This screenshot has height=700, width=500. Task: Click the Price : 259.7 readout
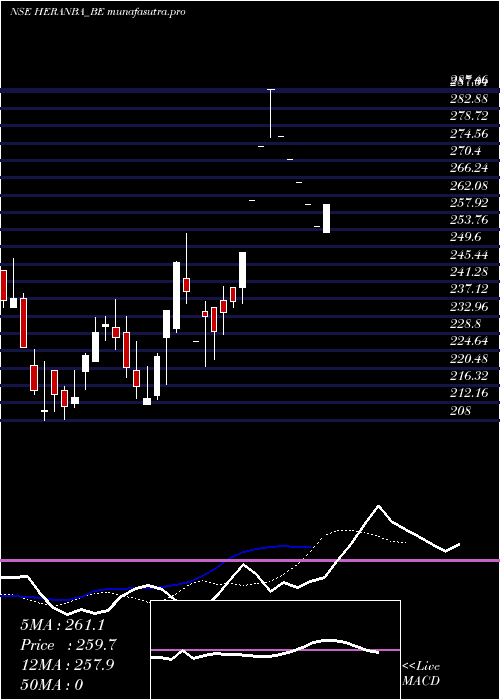coord(68,645)
